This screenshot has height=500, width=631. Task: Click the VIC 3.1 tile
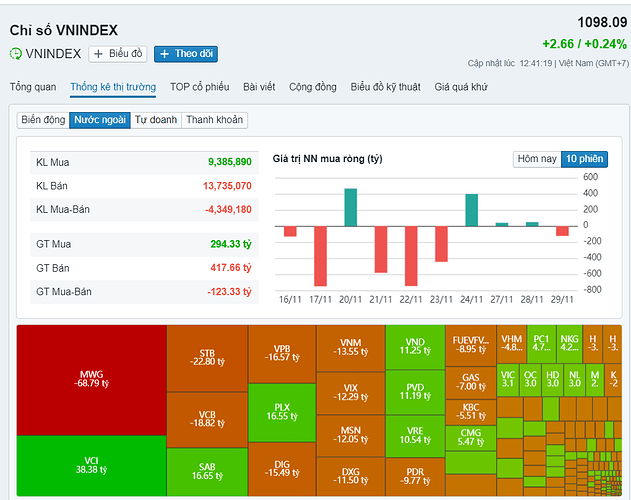pos(508,380)
